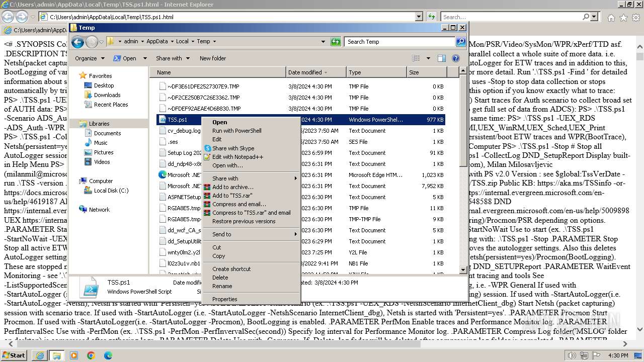Click green refresh button beside address path

coord(336,42)
